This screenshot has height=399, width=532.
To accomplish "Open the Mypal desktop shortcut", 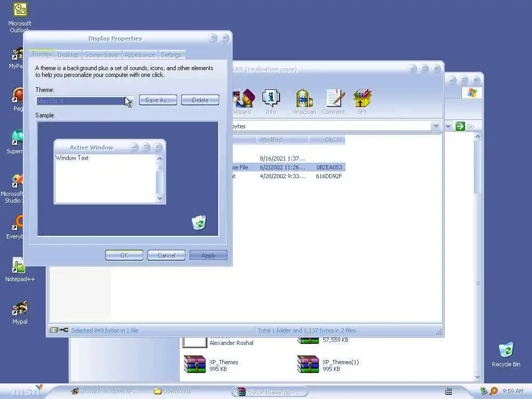I will pyautogui.click(x=20, y=312).
